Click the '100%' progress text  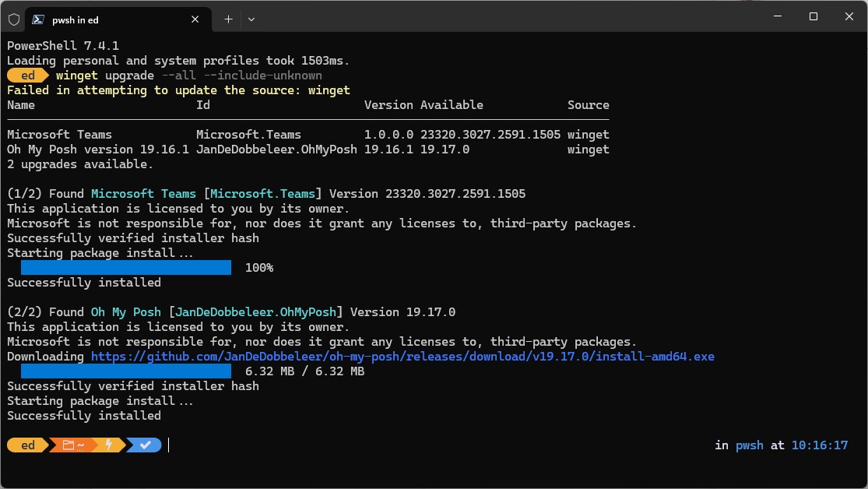point(259,268)
